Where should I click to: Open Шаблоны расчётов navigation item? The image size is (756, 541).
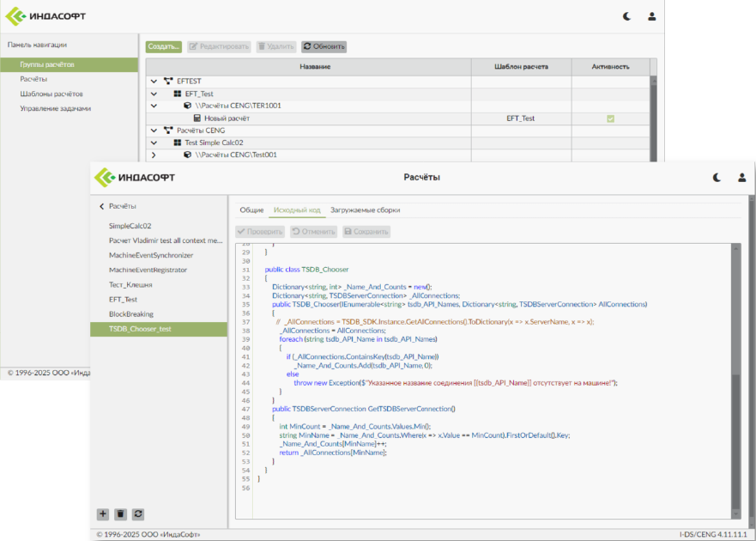tap(51, 94)
